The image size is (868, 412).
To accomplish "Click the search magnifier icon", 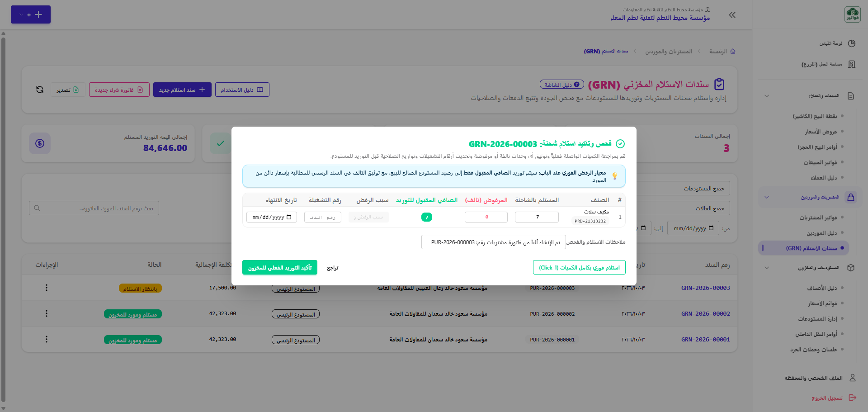I will pos(37,208).
